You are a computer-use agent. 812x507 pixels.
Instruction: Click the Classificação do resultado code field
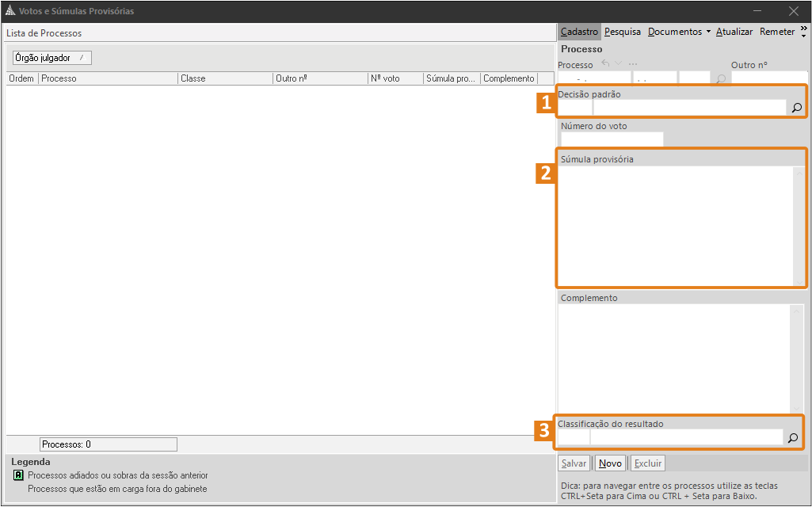[574, 437]
